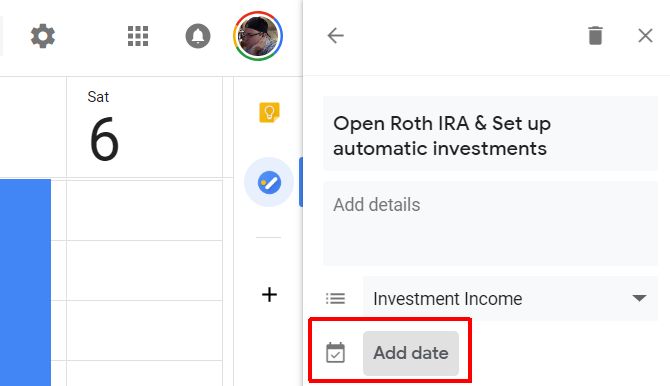Click the calendar check icon
Screen dimensions: 670x386
pos(335,353)
